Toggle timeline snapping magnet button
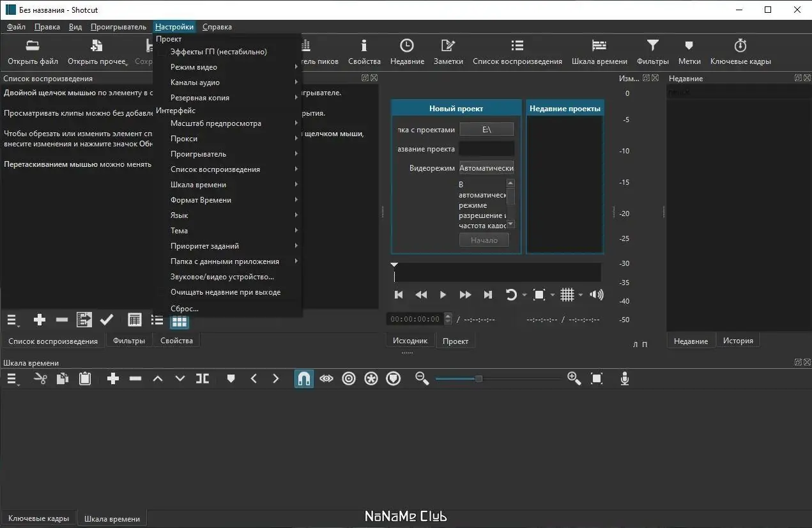The height and width of the screenshot is (528, 812). (304, 379)
